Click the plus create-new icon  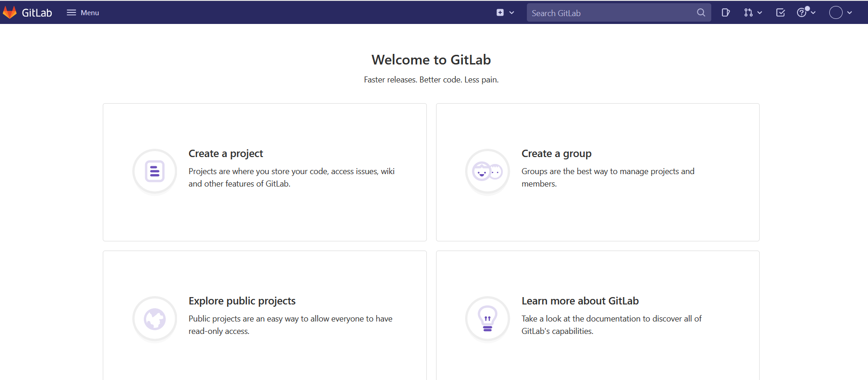point(500,12)
